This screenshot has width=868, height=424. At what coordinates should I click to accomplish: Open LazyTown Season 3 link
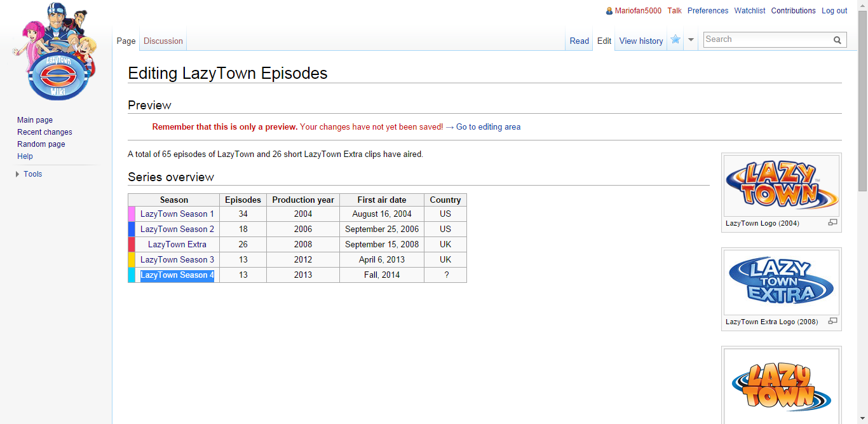[x=177, y=260]
